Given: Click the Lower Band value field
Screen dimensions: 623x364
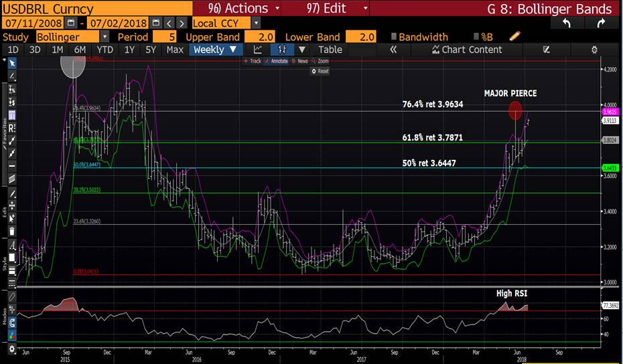Looking at the screenshot, I should (x=360, y=37).
